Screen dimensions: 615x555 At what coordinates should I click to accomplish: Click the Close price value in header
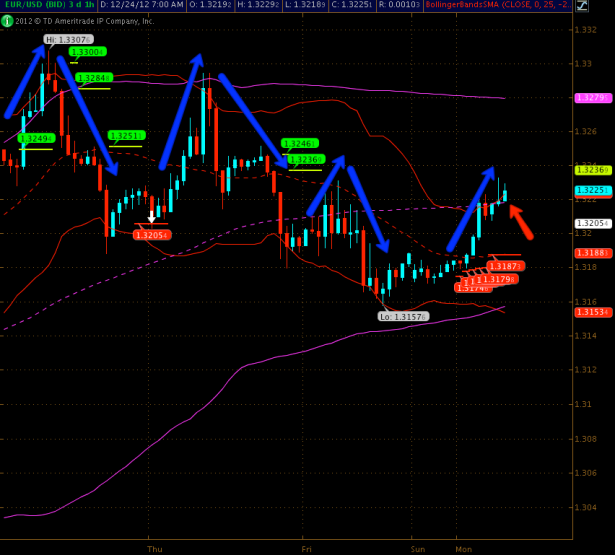coord(357,6)
